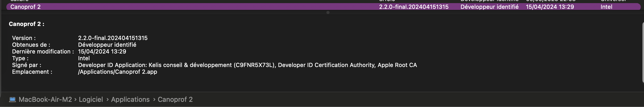Click Développeur identifié in the highlighted row

point(489,7)
